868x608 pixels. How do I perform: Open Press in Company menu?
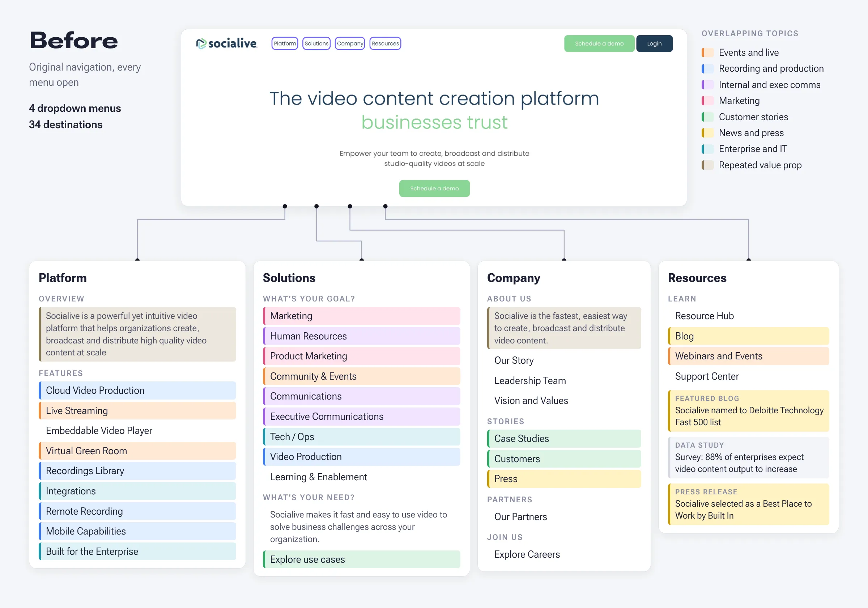pos(564,479)
